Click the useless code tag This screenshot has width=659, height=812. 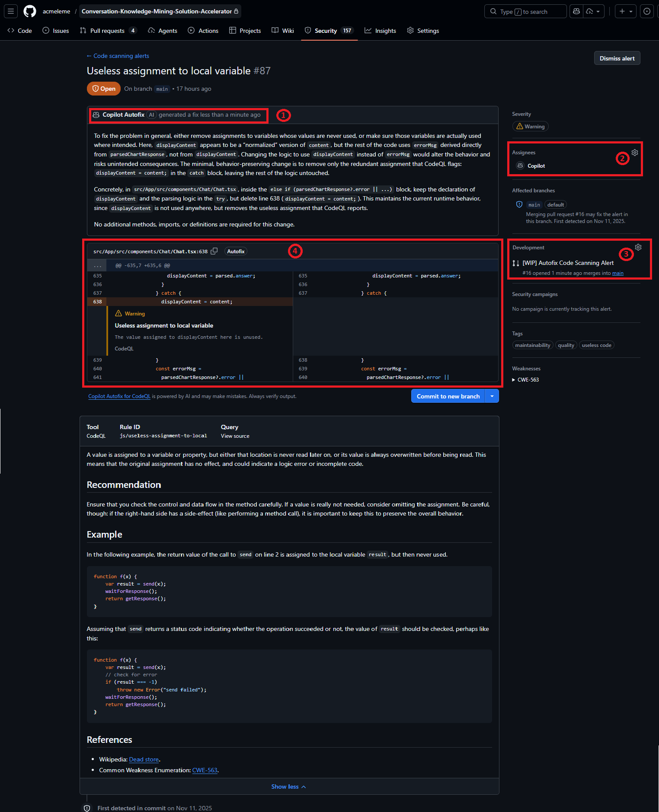(x=597, y=345)
